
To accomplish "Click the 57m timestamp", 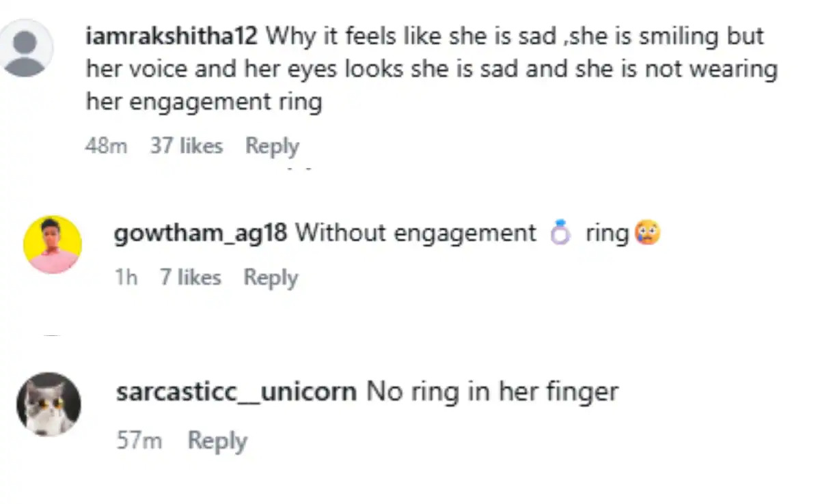I will [x=139, y=441].
